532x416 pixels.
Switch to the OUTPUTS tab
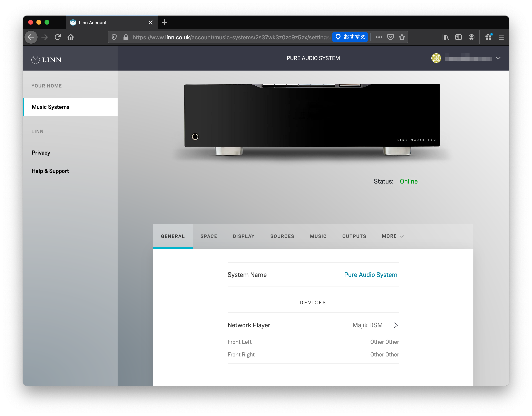[x=354, y=236]
